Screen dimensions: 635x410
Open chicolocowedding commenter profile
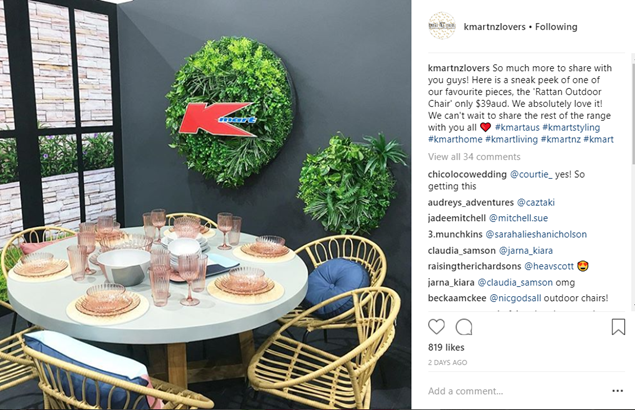coord(467,175)
